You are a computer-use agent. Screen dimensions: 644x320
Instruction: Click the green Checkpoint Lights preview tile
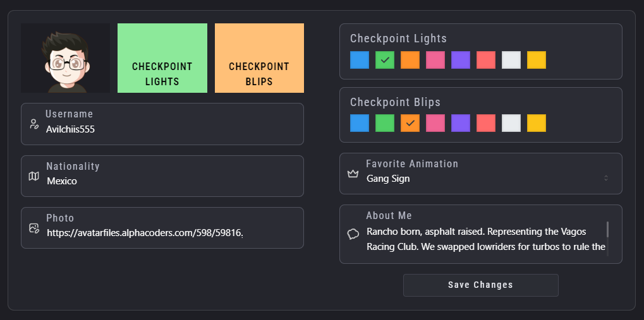tap(162, 58)
